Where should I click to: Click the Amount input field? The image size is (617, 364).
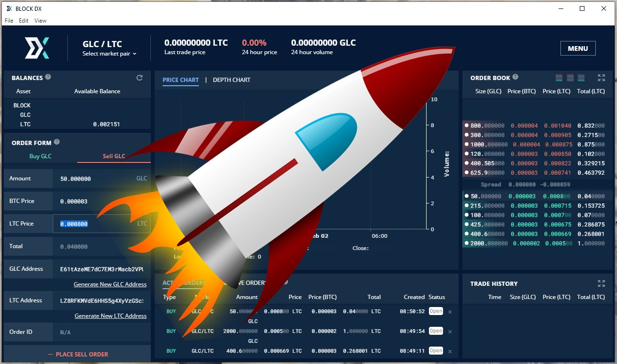(x=102, y=178)
